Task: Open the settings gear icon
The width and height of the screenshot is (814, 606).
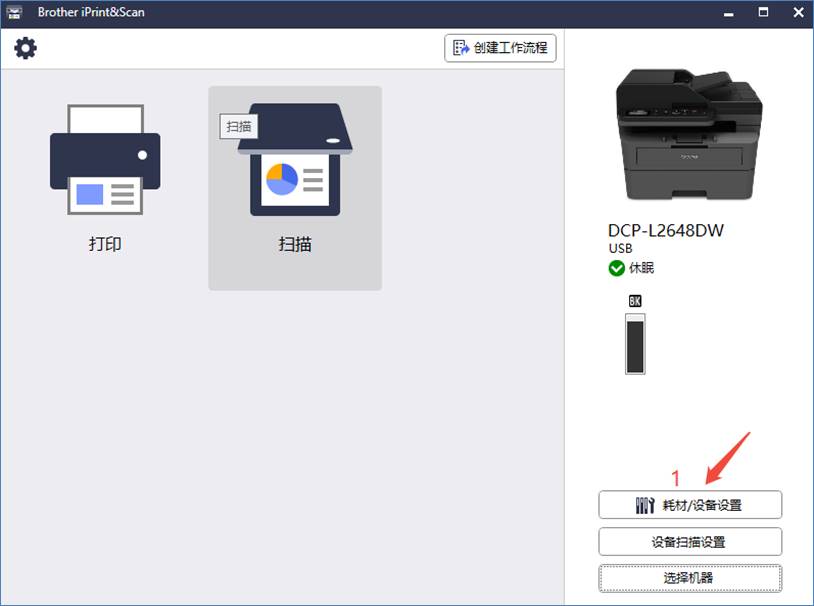Action: coord(25,48)
